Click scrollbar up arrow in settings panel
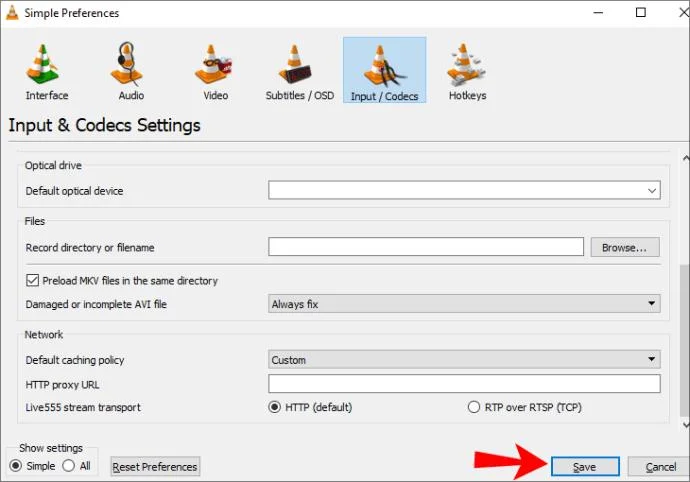The image size is (690, 482). tap(685, 158)
